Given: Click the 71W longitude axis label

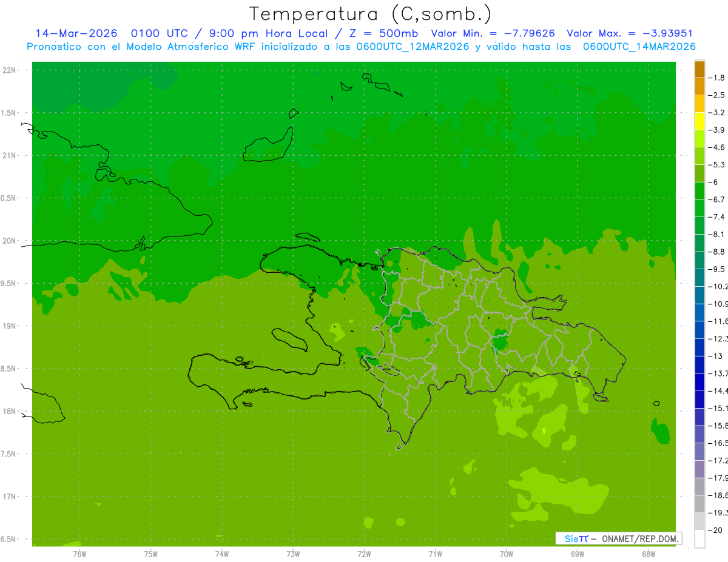Looking at the screenshot, I should point(435,554).
